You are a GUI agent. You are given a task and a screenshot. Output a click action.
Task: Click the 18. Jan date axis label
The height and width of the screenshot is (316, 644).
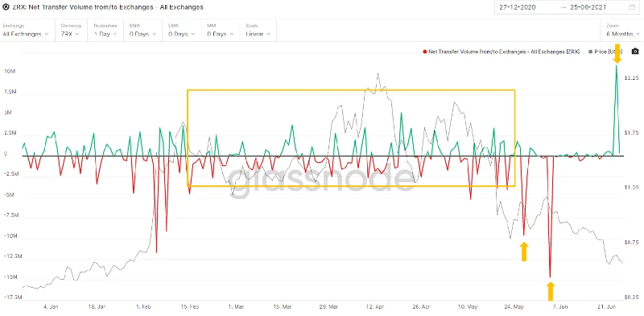click(97, 306)
